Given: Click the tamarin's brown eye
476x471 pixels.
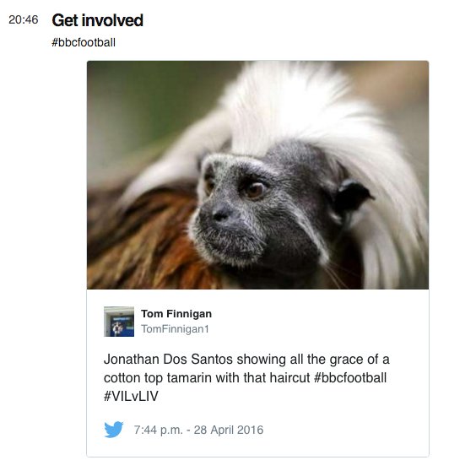Looking at the screenshot, I should (x=254, y=190).
